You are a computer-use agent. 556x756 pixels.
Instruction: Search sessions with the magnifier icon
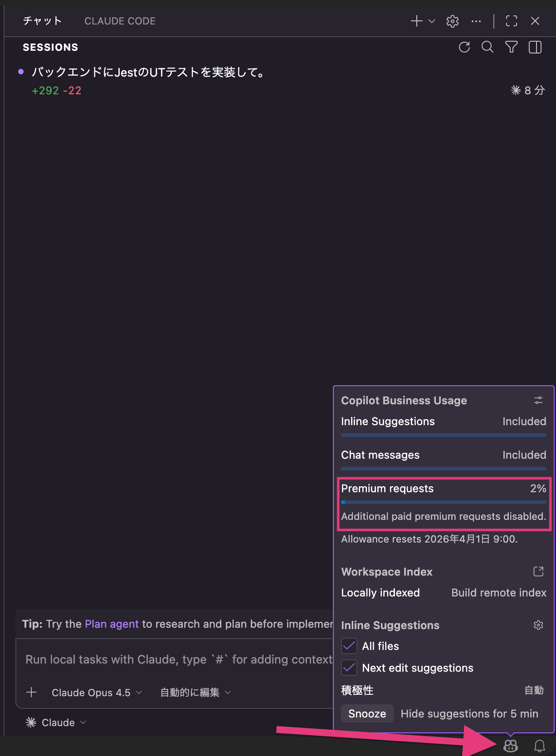(x=488, y=47)
